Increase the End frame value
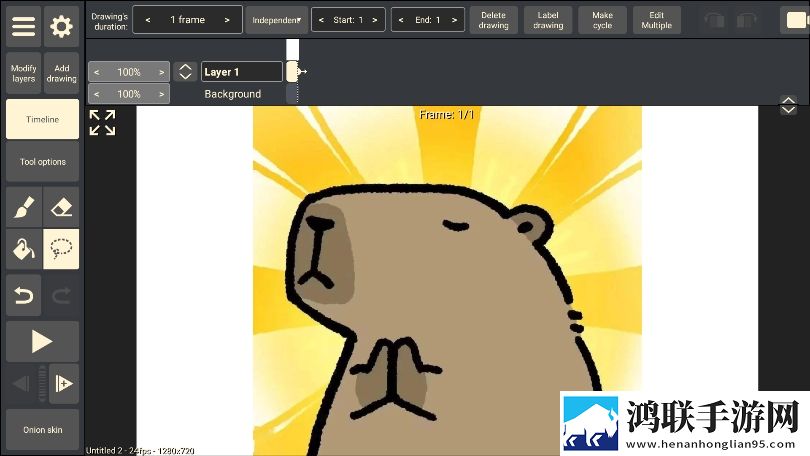This screenshot has width=810, height=456. [x=455, y=20]
